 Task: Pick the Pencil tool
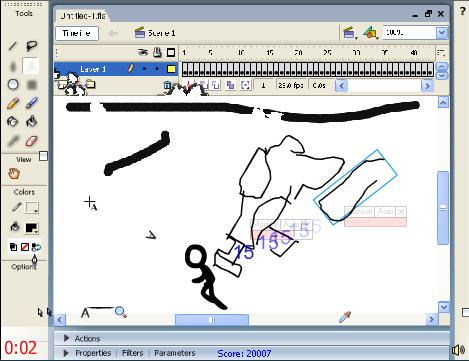pos(13,103)
